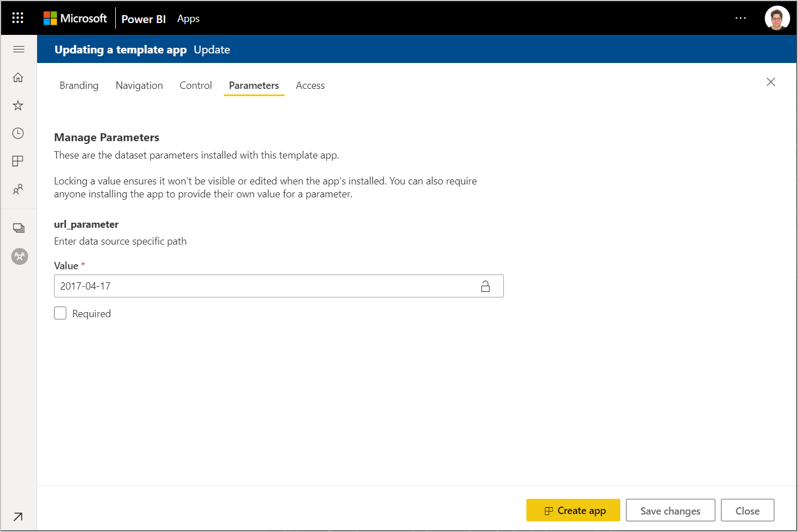Open Workspaces icon in the sidebar

[x=19, y=228]
